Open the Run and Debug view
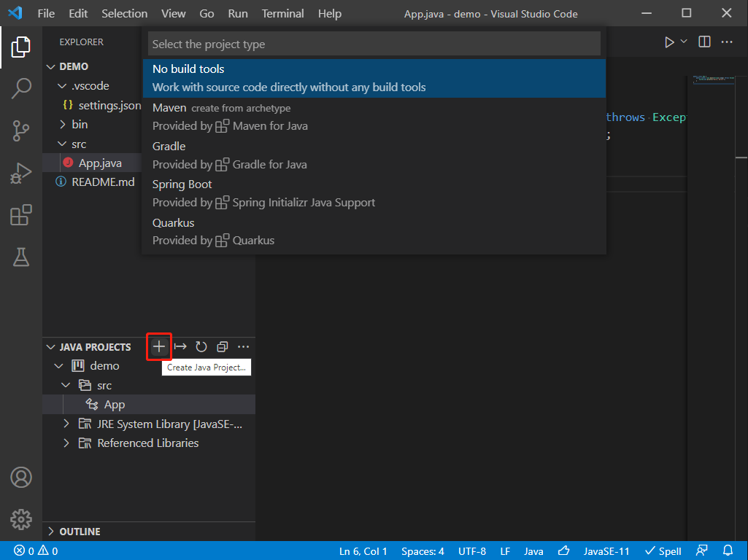Image resolution: width=748 pixels, height=560 pixels. coord(21,174)
